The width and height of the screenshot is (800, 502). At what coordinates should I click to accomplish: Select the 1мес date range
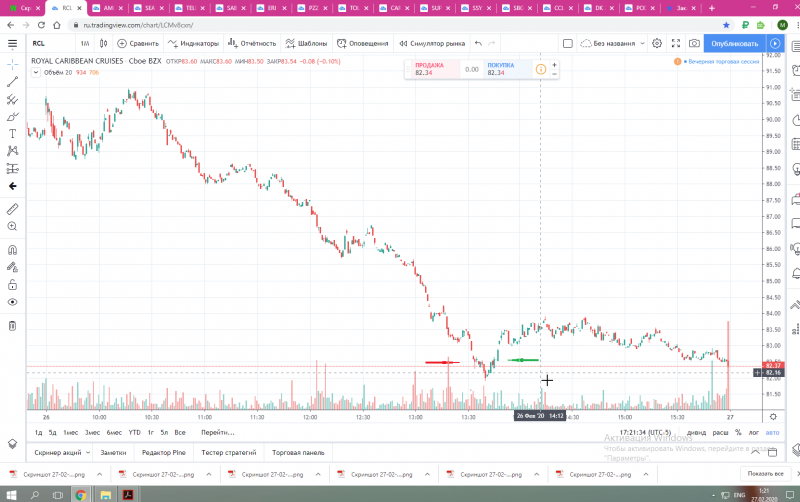70,433
